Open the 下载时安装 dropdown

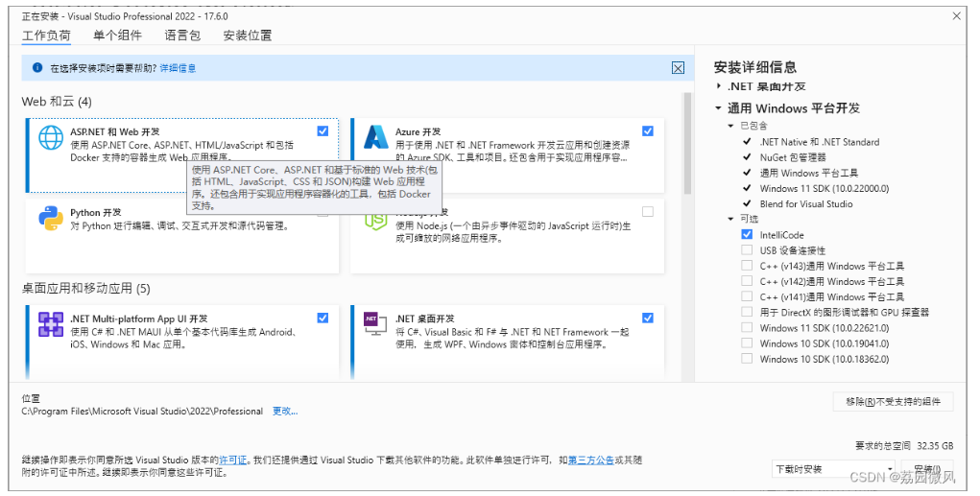(834, 468)
